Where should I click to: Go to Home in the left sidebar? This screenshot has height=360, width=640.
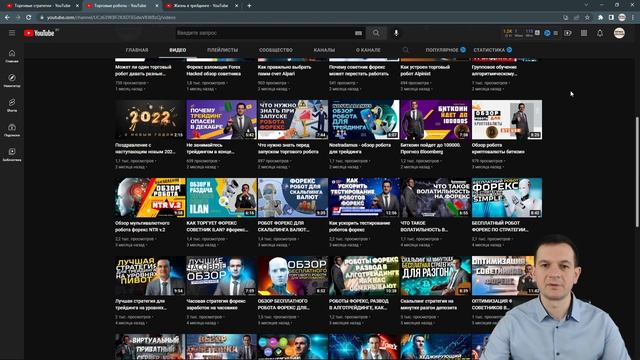(x=12, y=56)
